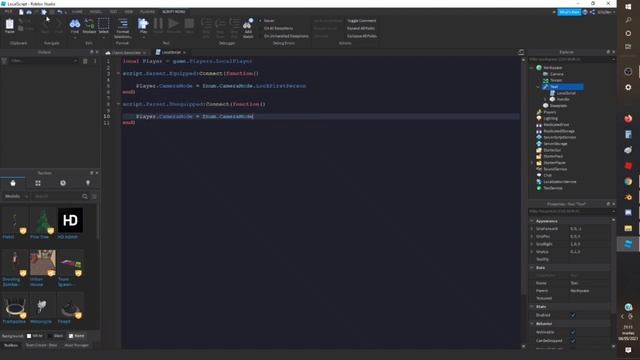
Task: Fold the Equipped function at line 3
Action: 118,73
